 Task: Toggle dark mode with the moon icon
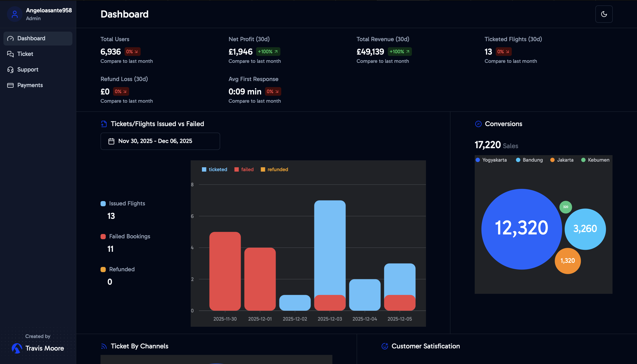pos(604,14)
